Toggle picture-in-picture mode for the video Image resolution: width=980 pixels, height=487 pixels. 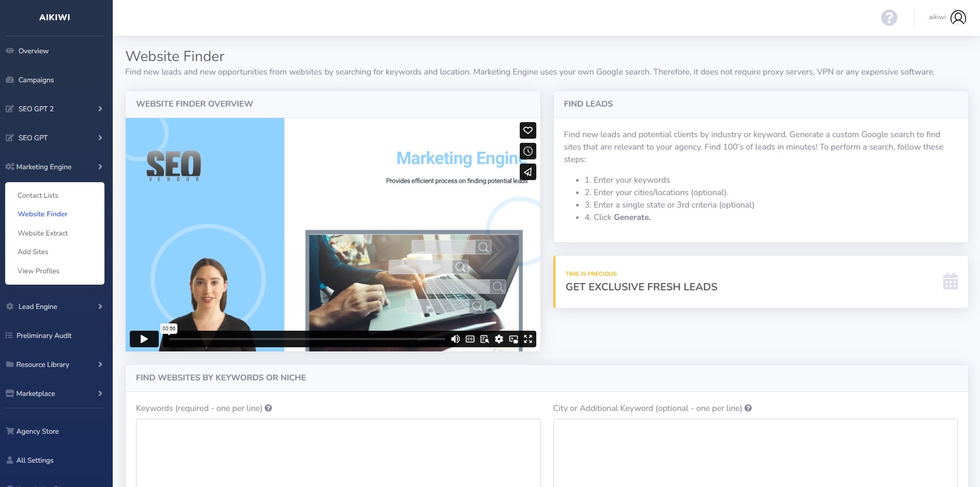(x=514, y=339)
